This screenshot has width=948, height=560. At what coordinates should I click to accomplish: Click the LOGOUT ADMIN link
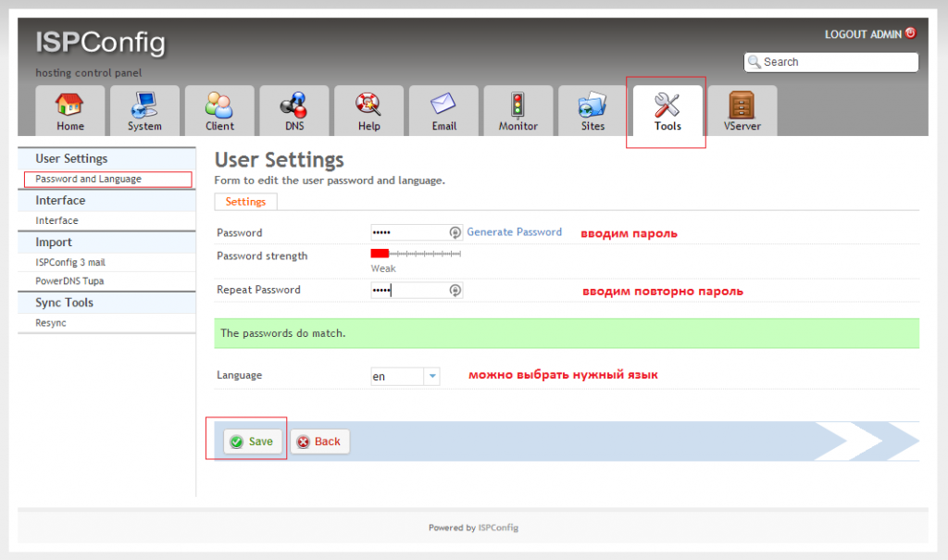coord(863,34)
